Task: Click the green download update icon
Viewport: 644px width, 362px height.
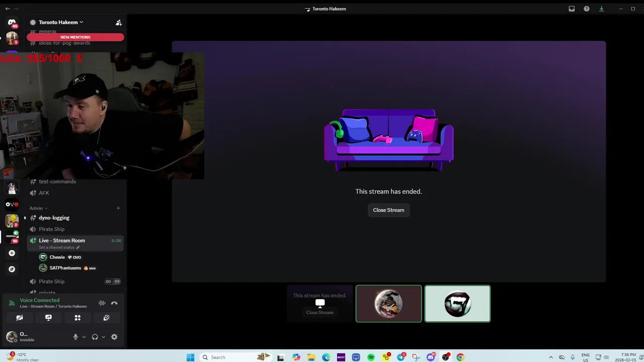Action: tap(601, 9)
